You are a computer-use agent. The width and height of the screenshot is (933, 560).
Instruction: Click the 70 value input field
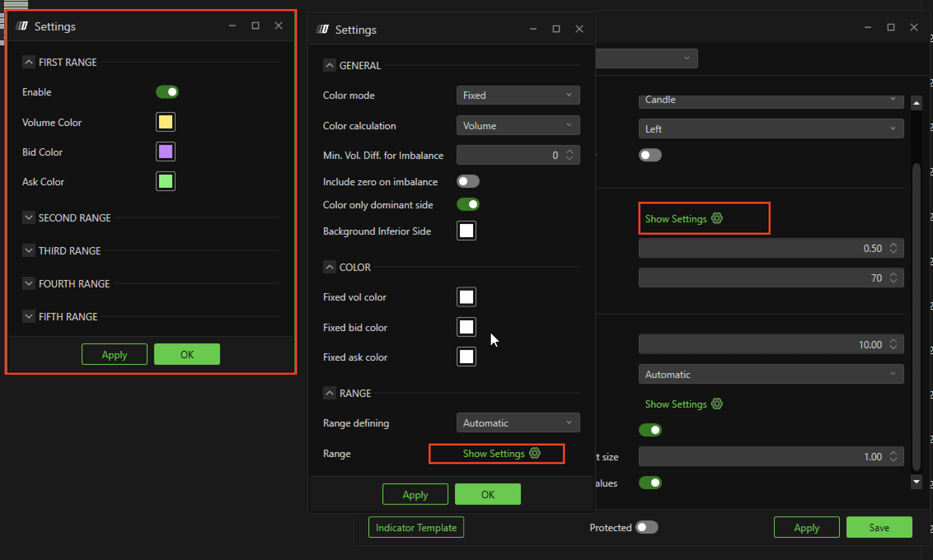(762, 278)
